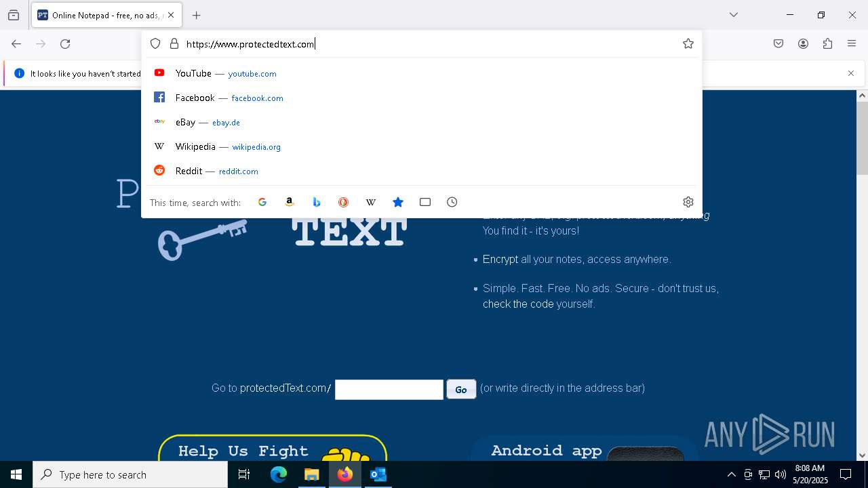
Task: Launch Microsoft Edge from taskbar
Action: (279, 474)
